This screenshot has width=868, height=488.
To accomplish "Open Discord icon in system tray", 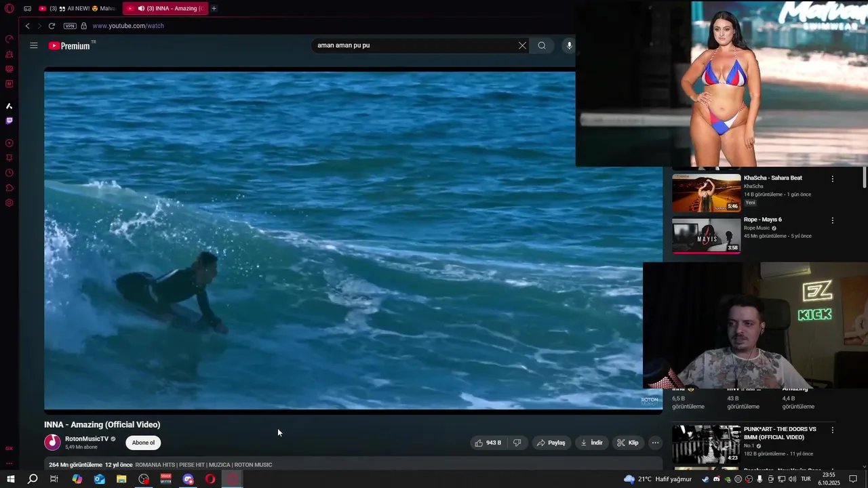I will 716,479.
